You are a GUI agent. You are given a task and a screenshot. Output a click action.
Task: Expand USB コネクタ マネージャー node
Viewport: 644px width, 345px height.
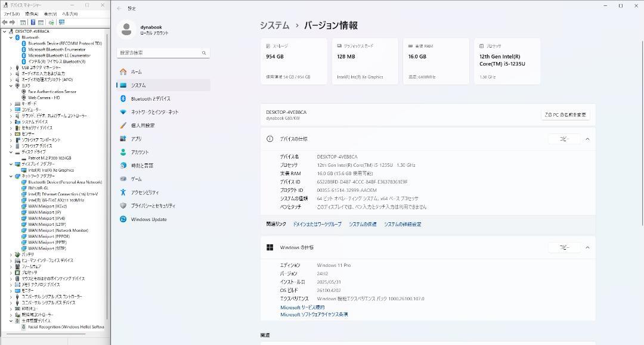click(x=11, y=68)
